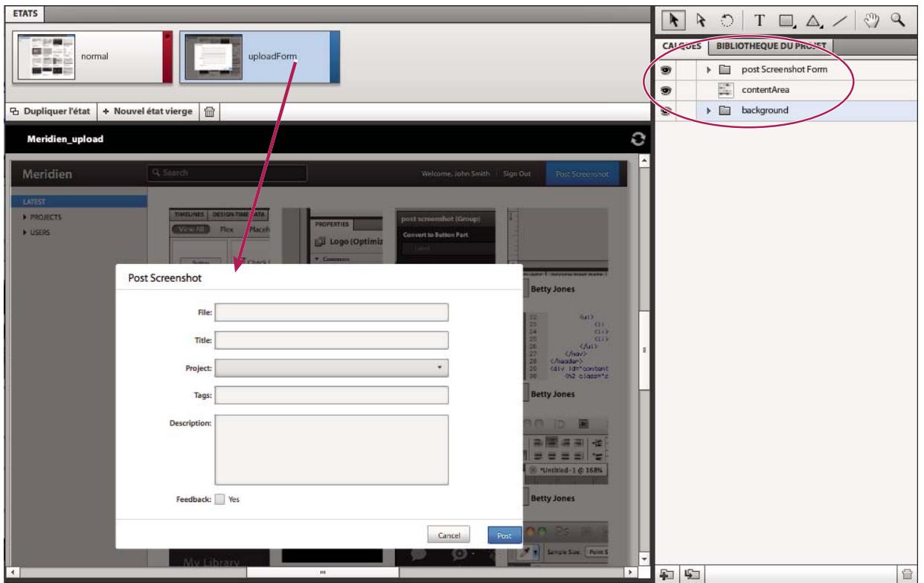The image size is (924, 583).
Task: Toggle the background layer eye icon
Action: point(665,111)
